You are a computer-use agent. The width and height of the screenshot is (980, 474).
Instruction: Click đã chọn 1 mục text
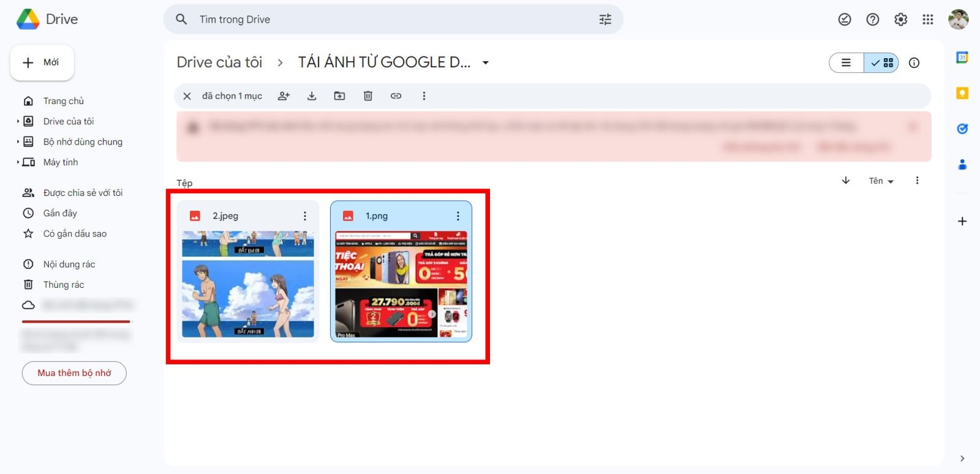click(x=232, y=96)
